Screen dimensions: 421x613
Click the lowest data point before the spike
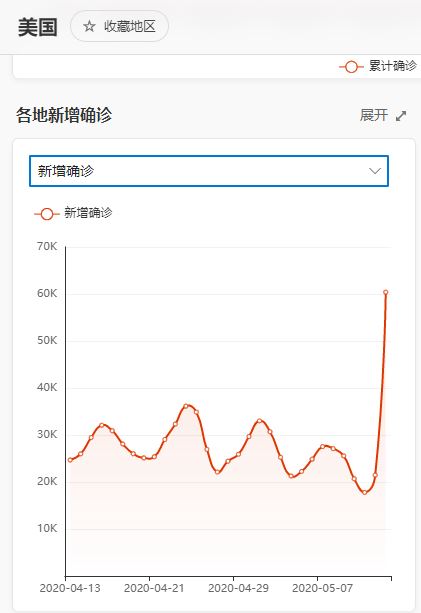pyautogui.click(x=365, y=492)
